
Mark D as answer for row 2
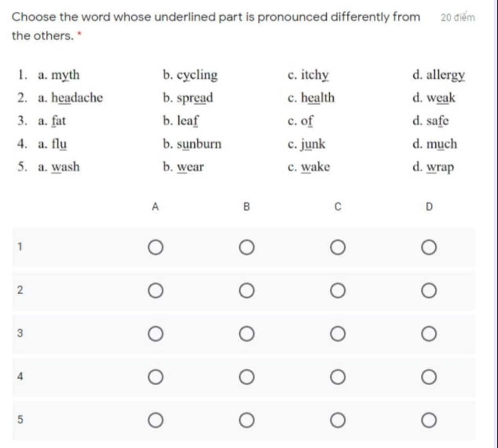[x=429, y=291]
